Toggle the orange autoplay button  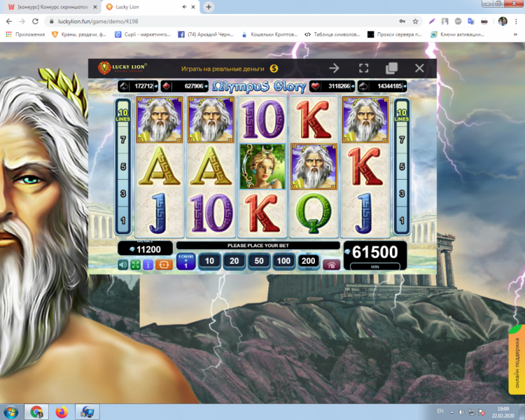(163, 265)
